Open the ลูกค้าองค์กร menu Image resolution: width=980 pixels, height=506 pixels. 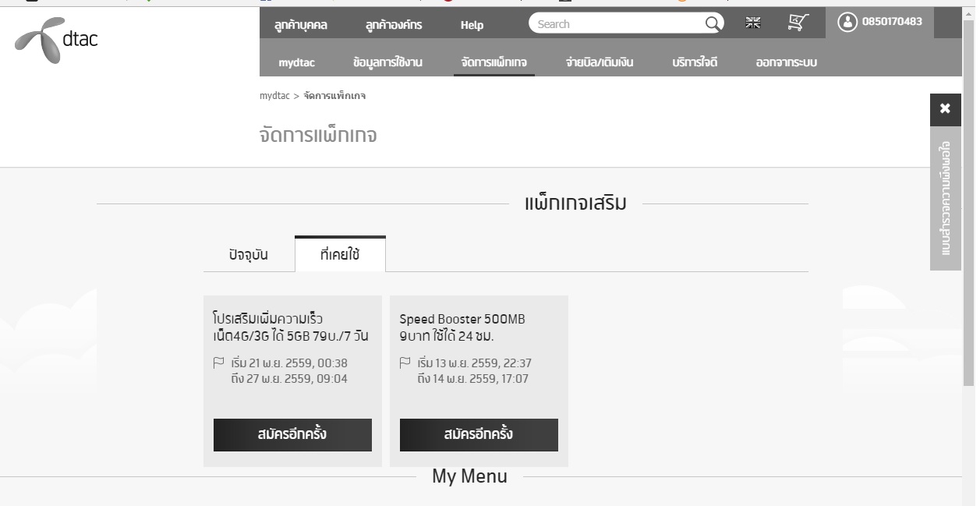pyautogui.click(x=394, y=25)
